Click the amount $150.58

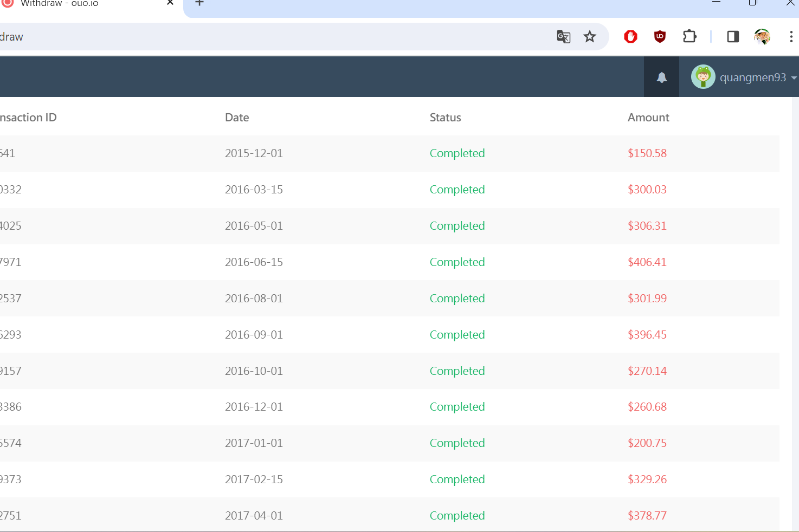(x=647, y=153)
